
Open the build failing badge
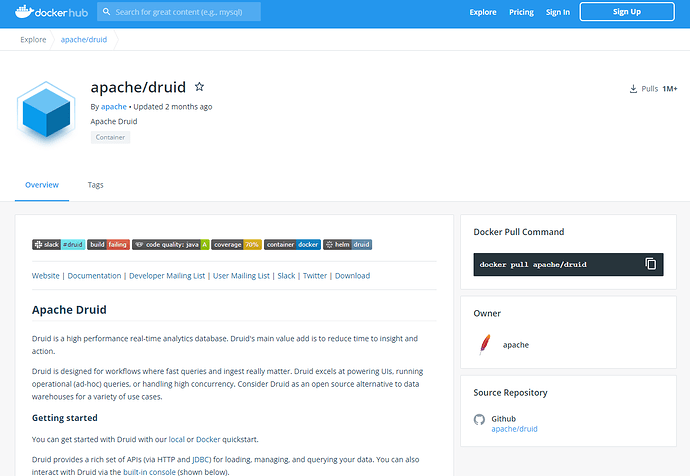[x=108, y=244]
